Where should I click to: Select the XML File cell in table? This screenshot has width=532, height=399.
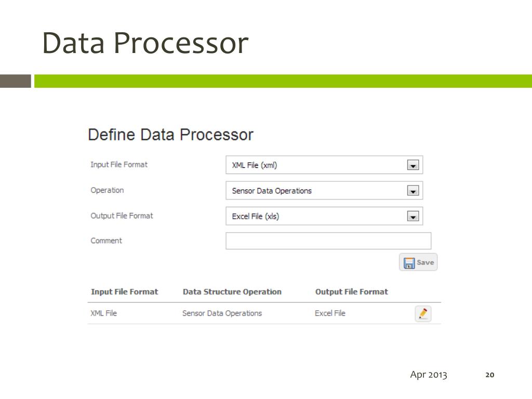(103, 313)
